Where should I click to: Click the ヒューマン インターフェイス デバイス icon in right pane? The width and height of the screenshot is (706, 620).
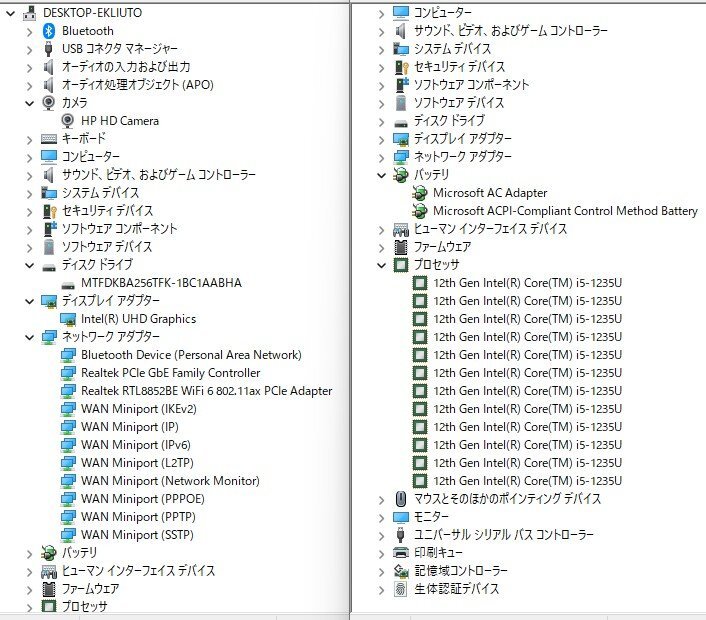point(400,230)
